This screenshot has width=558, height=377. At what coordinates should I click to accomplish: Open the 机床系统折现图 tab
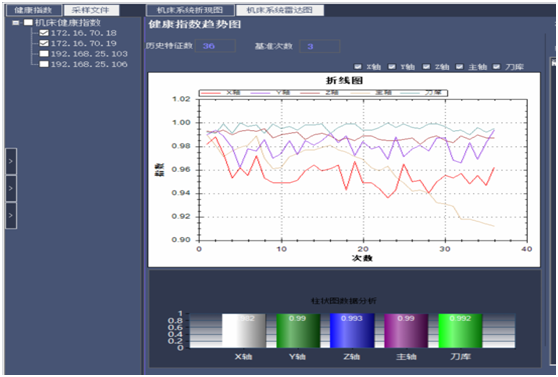pyautogui.click(x=190, y=10)
